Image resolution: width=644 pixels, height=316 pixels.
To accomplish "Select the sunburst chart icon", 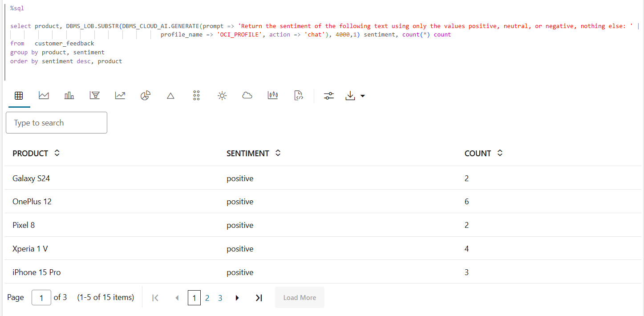I will coord(222,96).
